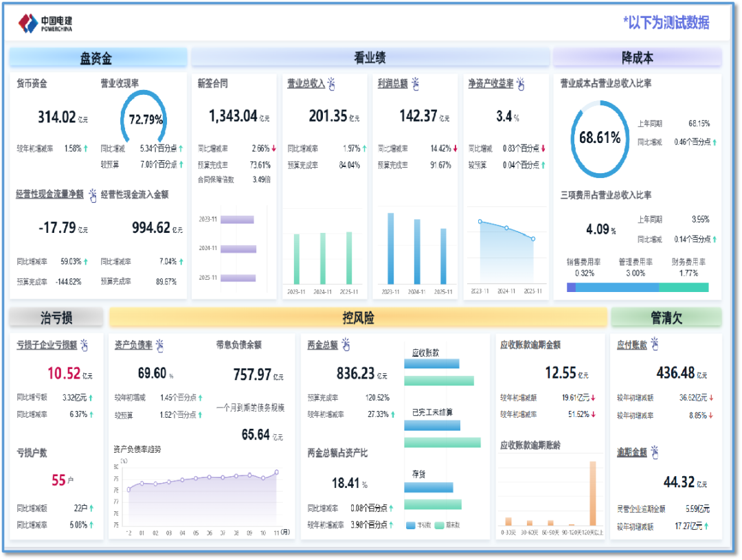The width and height of the screenshot is (742, 560).
Task: Click the 经营性现金流入金额 value 994.62
Action: pyautogui.click(x=151, y=227)
